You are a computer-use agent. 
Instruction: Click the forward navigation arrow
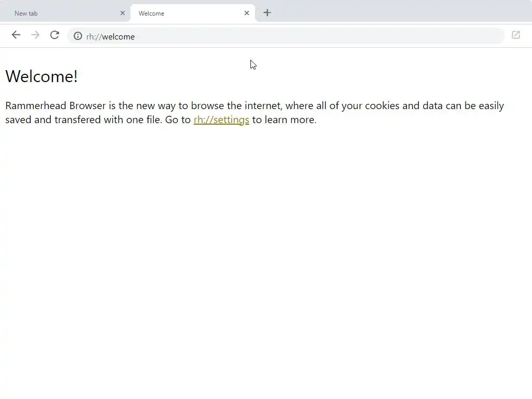point(35,35)
